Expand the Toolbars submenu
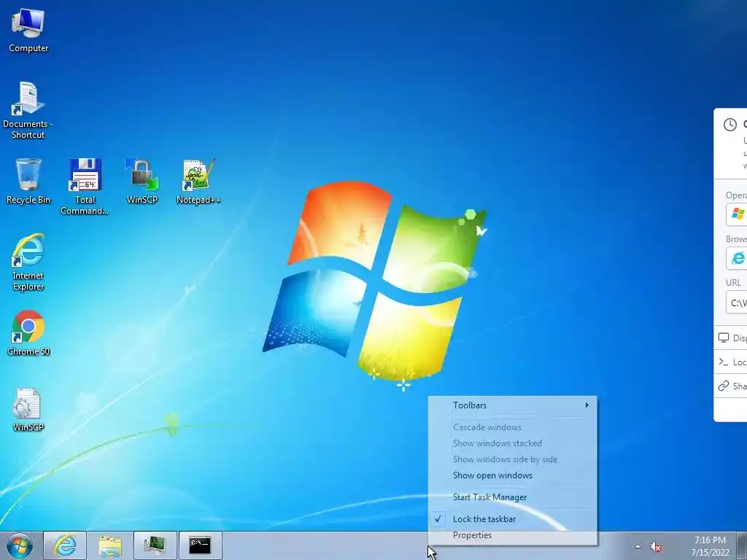Screen dimensions: 747x560 (x=513, y=405)
